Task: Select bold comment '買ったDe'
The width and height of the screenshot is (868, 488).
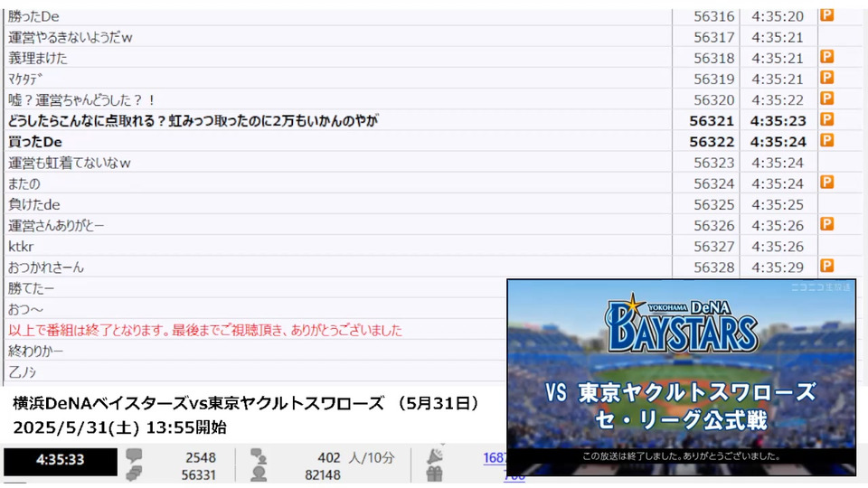Action: (x=35, y=142)
